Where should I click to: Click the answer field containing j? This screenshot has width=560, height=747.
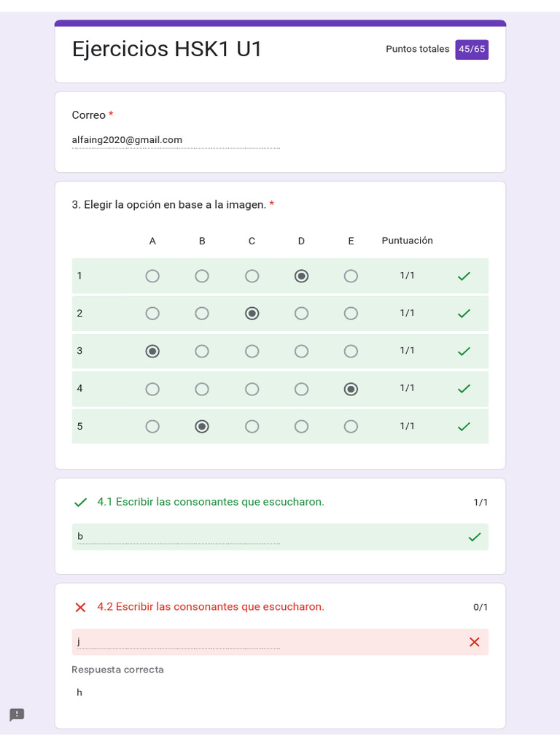(178, 642)
